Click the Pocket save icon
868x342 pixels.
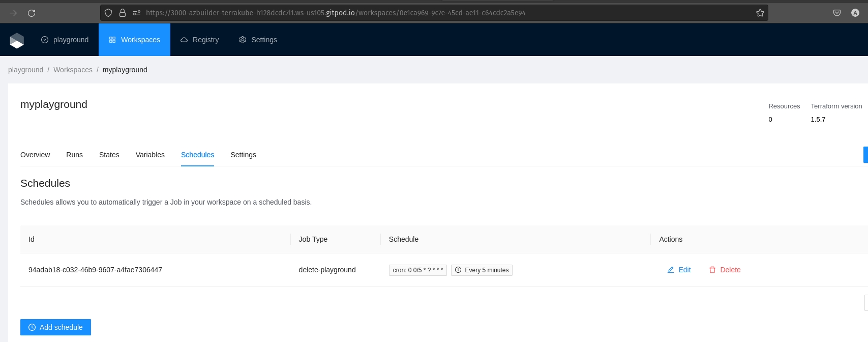(x=836, y=13)
